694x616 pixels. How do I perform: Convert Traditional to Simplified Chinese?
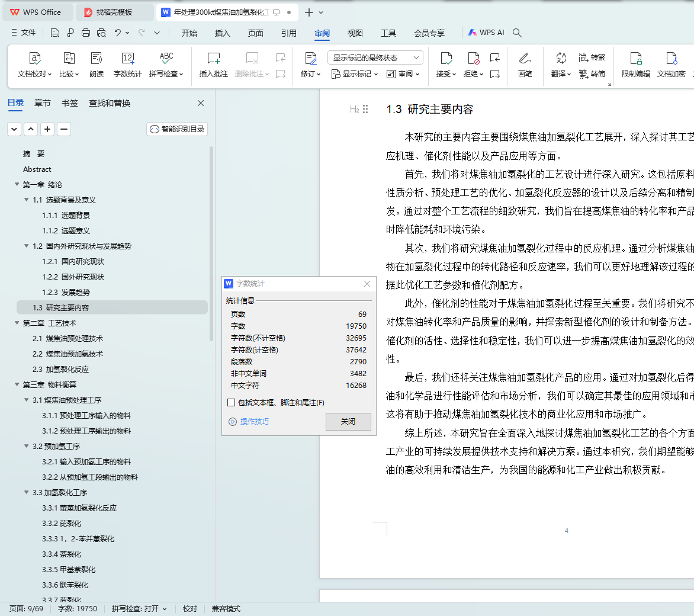592,74
